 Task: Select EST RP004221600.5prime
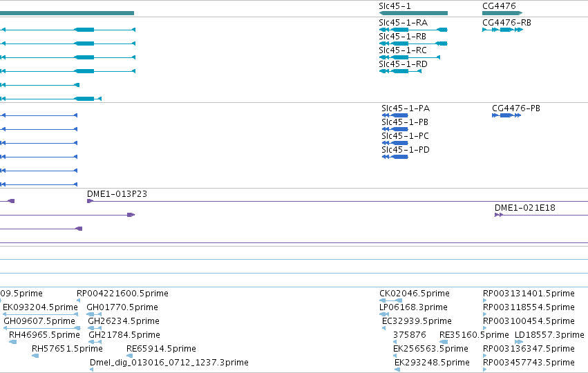pyautogui.click(x=122, y=294)
